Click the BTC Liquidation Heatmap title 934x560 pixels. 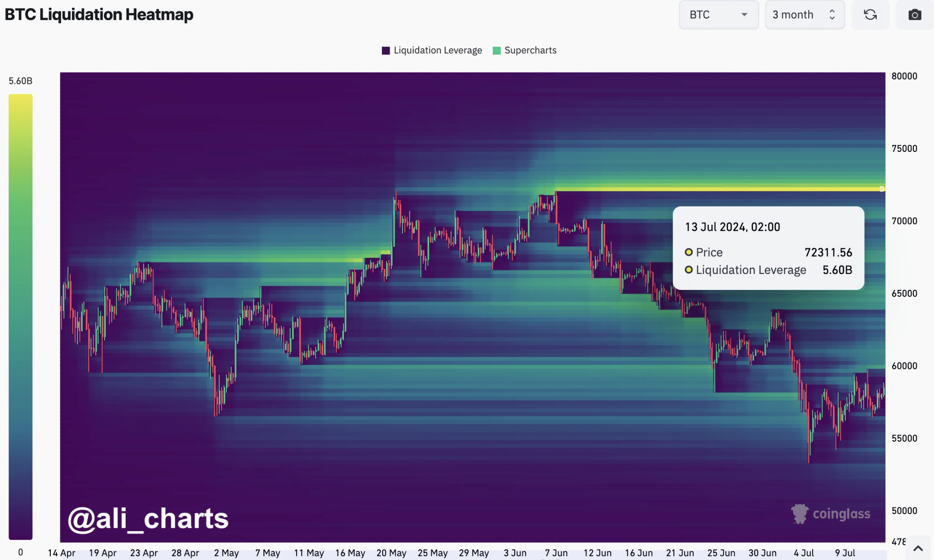coord(99,15)
